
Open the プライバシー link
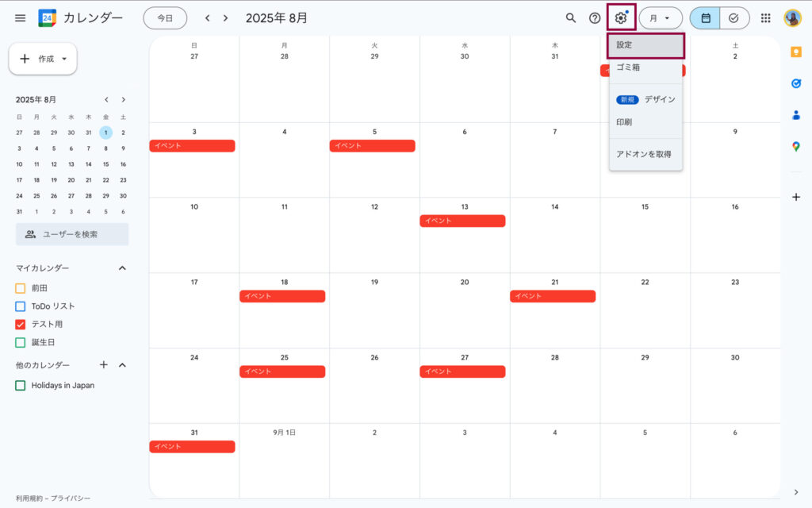[x=71, y=498]
